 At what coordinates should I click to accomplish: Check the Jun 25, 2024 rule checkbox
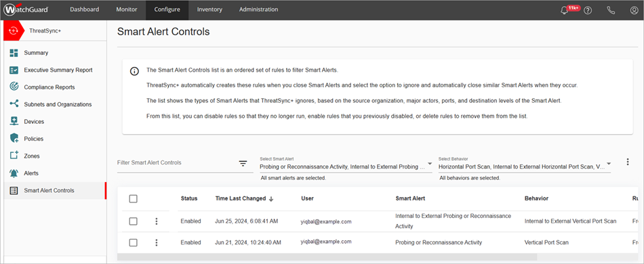pyautogui.click(x=133, y=221)
